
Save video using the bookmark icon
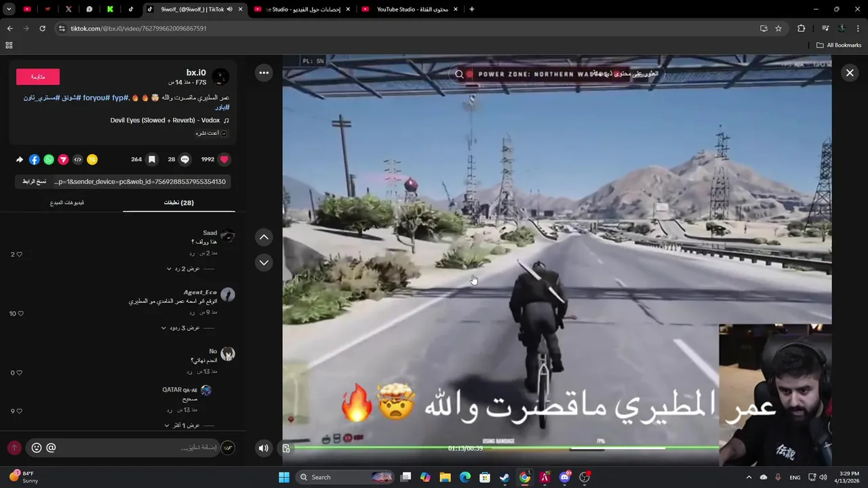pyautogui.click(x=152, y=159)
